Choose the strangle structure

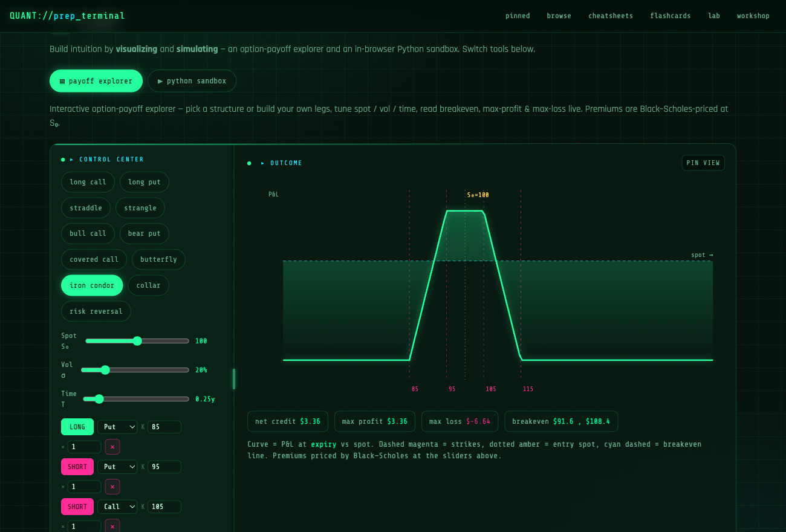click(140, 208)
